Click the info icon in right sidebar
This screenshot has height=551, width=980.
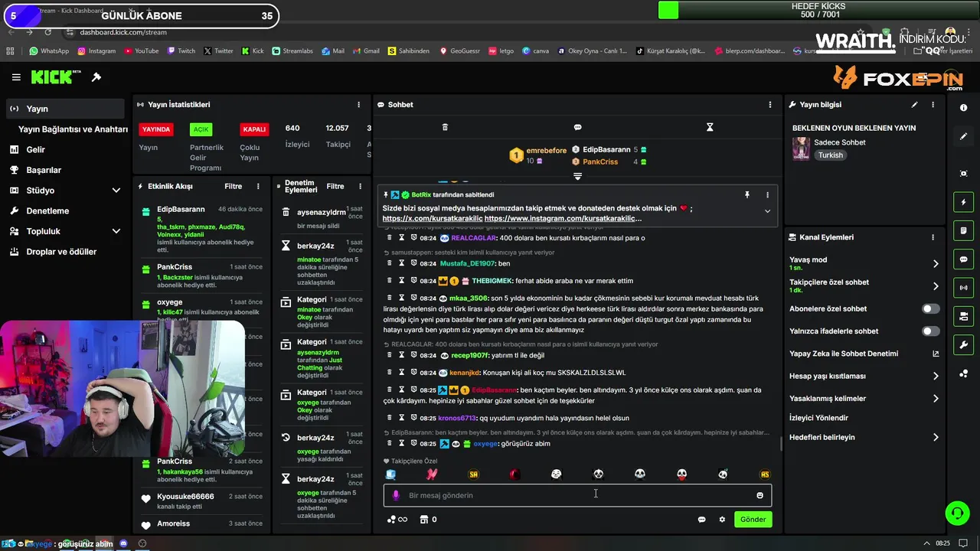(x=963, y=108)
